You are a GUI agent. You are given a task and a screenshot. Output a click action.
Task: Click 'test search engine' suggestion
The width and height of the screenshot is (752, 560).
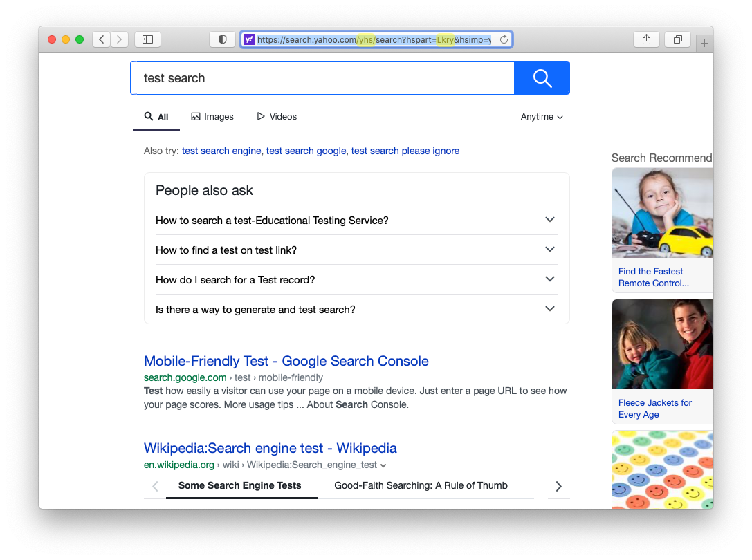tap(221, 151)
